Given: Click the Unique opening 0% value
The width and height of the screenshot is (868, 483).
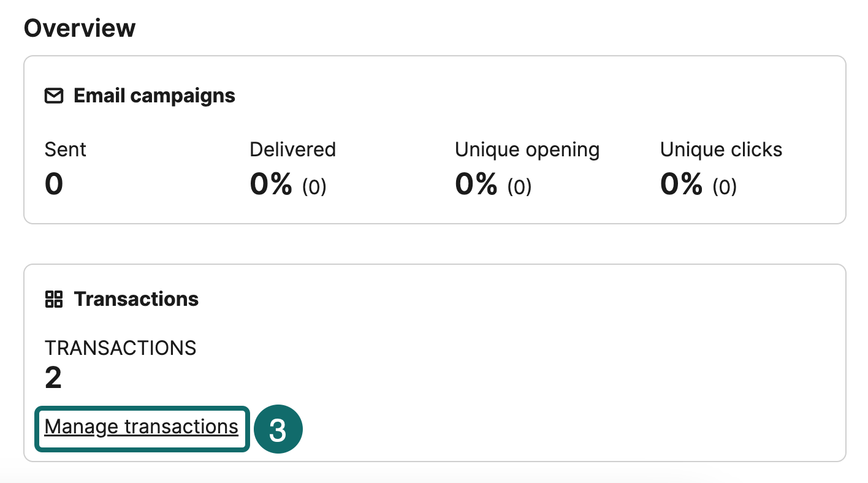Looking at the screenshot, I should tap(476, 184).
